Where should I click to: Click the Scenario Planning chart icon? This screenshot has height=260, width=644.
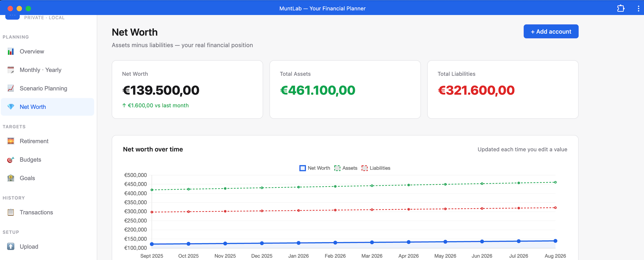(11, 88)
